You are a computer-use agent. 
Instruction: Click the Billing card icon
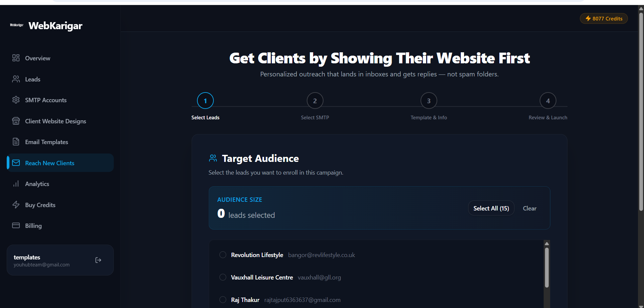point(16,226)
